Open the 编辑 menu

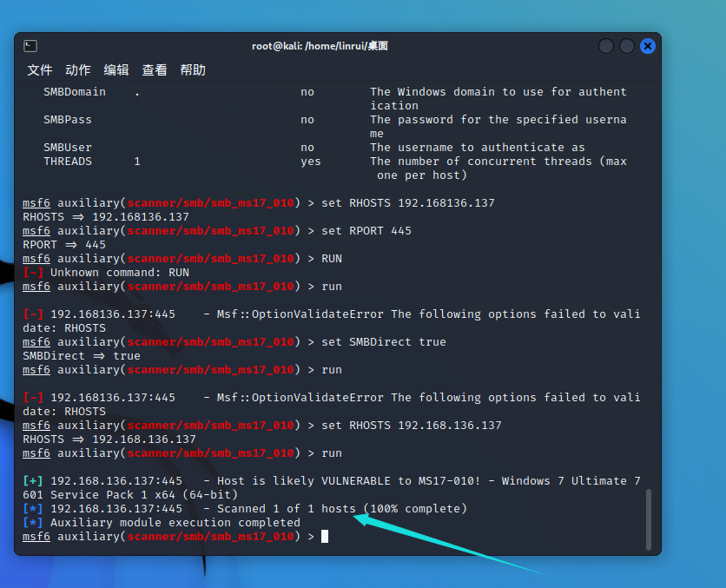[x=116, y=69]
